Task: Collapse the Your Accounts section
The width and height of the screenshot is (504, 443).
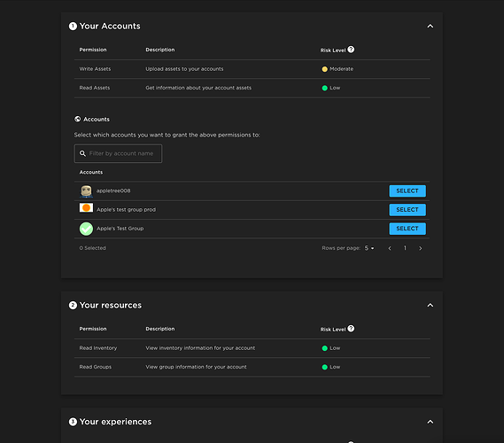Action: 430,26
